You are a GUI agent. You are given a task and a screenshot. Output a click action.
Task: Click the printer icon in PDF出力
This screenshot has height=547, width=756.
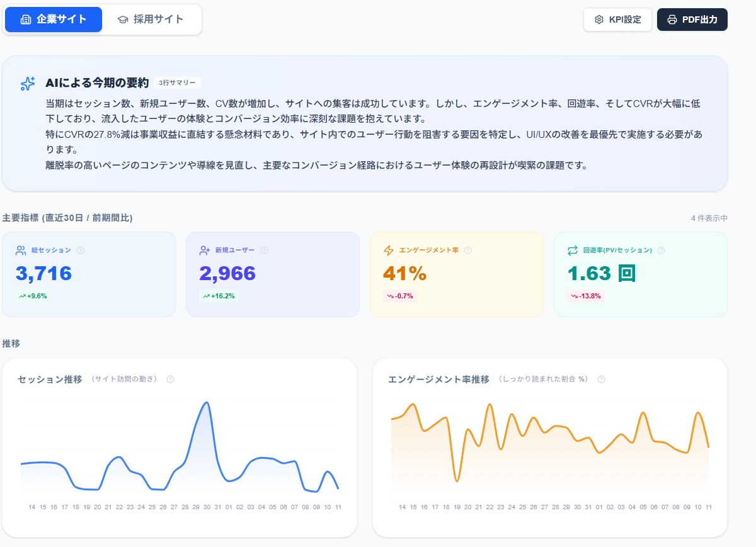(x=672, y=20)
